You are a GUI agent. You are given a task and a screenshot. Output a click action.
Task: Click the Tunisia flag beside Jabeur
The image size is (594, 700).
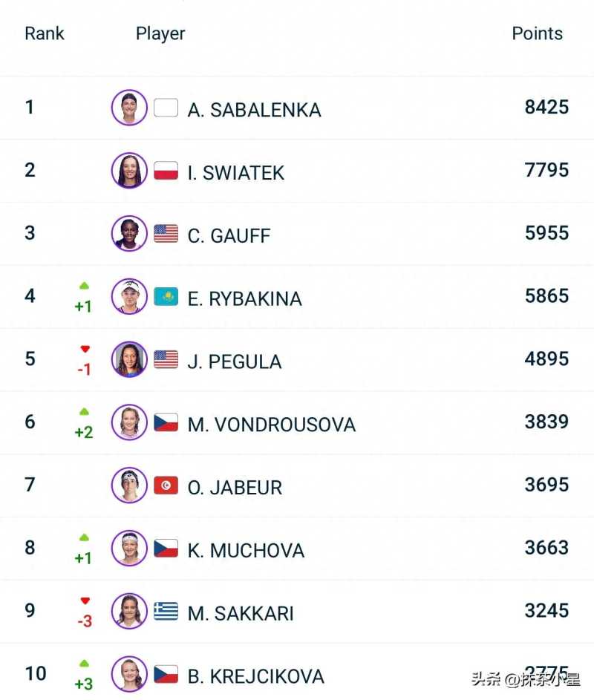166,485
